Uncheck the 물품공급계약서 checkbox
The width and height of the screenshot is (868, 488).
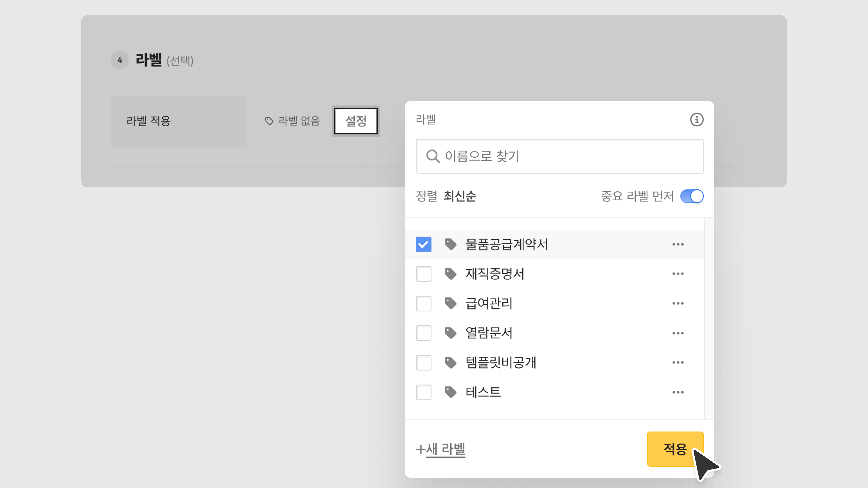point(423,244)
